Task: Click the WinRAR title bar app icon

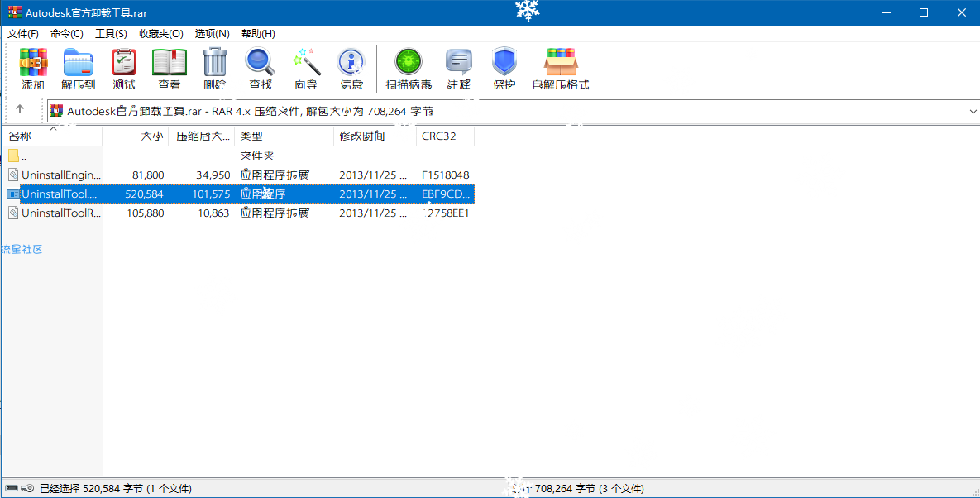Action: [15, 12]
